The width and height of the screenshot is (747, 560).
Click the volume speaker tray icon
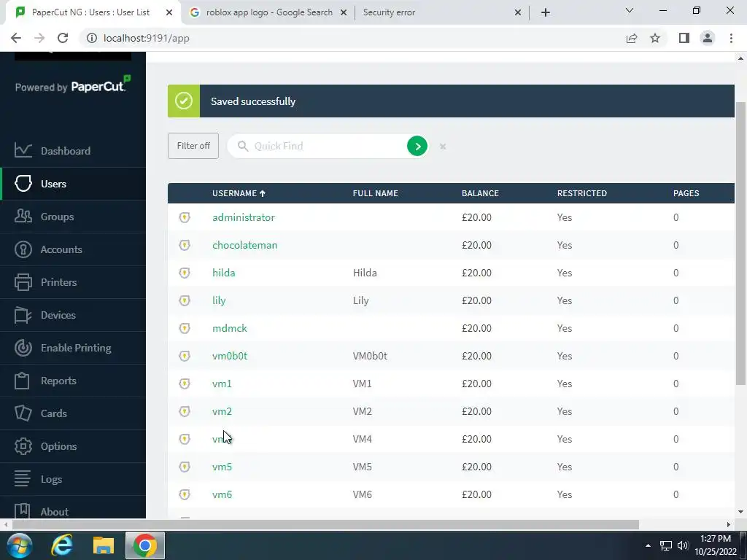pyautogui.click(x=683, y=545)
